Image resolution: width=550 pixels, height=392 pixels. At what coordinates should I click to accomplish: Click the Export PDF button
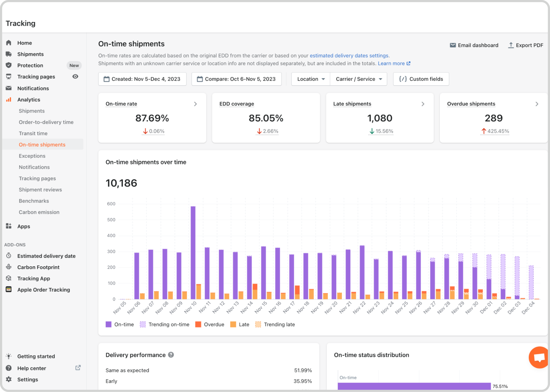(x=526, y=45)
